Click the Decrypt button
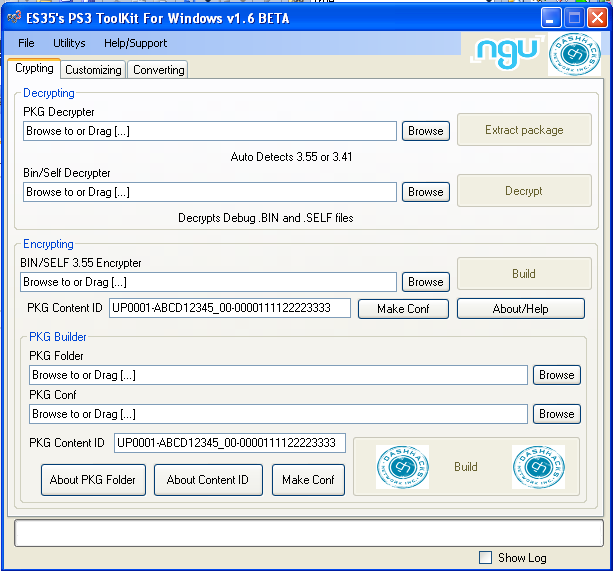 click(524, 191)
